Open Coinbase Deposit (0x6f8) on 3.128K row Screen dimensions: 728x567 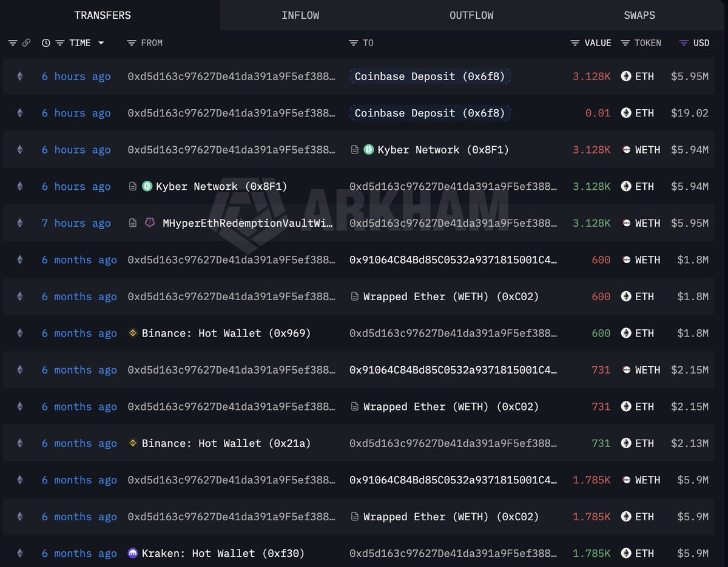click(430, 76)
